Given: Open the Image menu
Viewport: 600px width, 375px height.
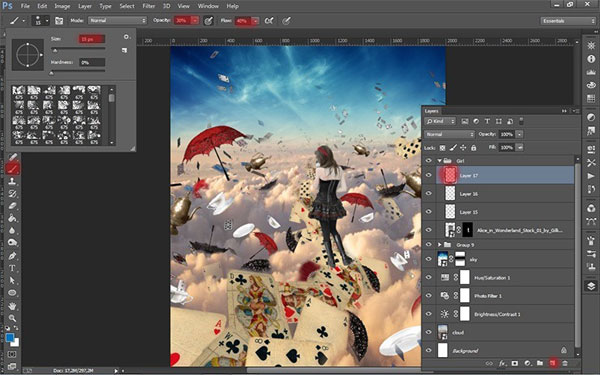Looking at the screenshot, I should click(62, 6).
